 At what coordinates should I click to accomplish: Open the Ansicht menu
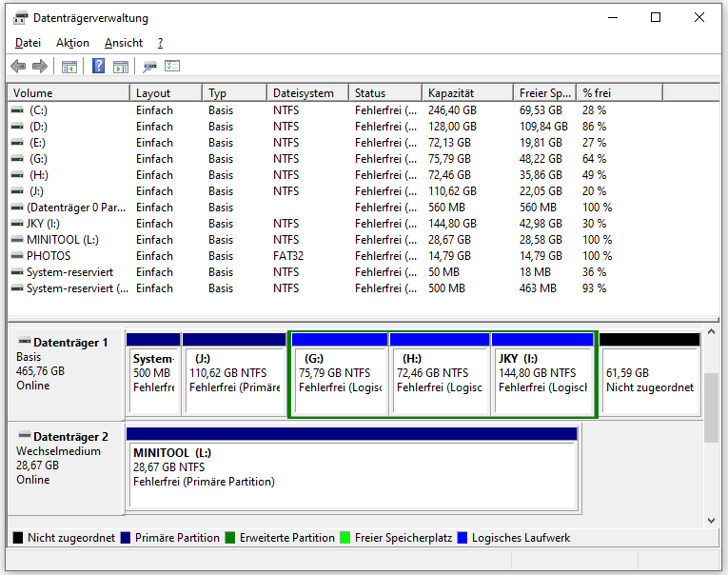(124, 43)
